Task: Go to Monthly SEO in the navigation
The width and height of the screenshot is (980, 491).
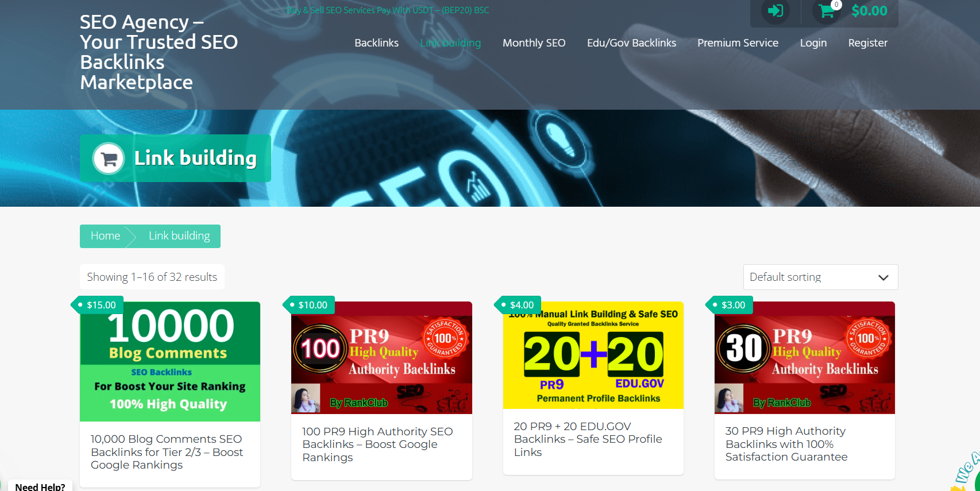Action: pos(534,43)
